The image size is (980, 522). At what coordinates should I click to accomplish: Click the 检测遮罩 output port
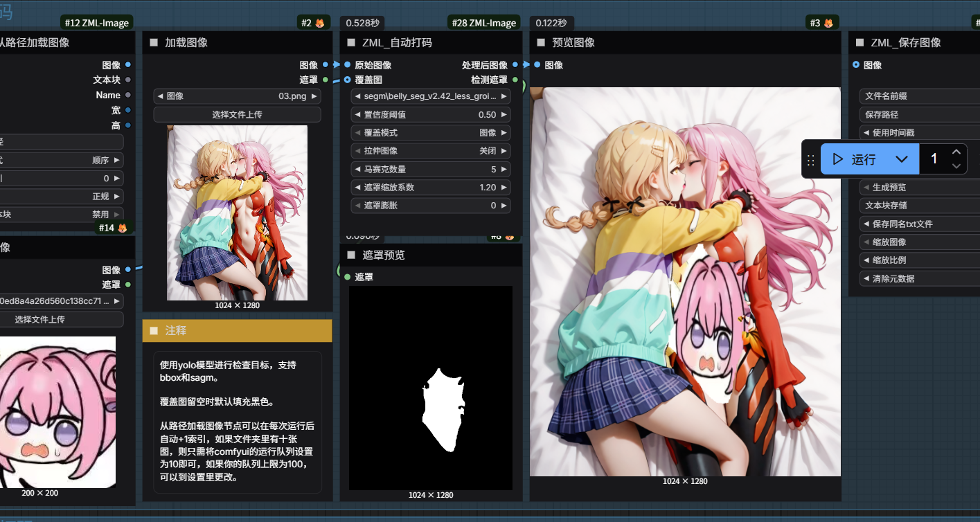click(x=515, y=80)
